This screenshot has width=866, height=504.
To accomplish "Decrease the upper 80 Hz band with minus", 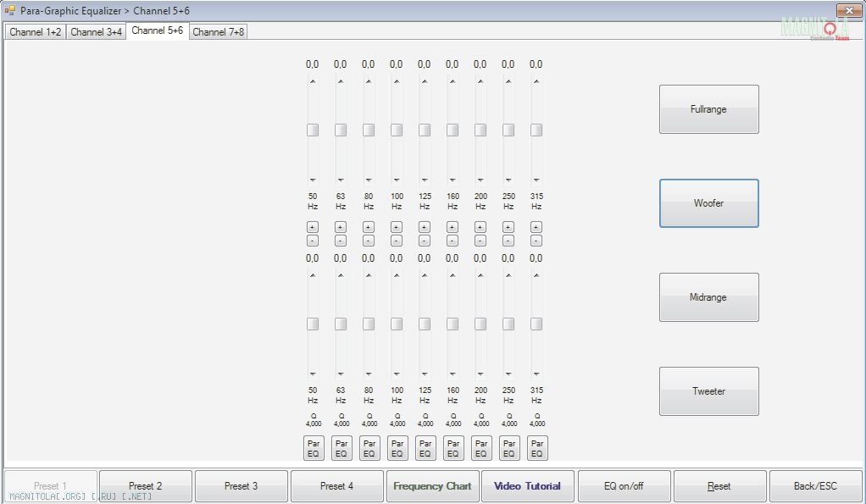I will pyautogui.click(x=369, y=241).
